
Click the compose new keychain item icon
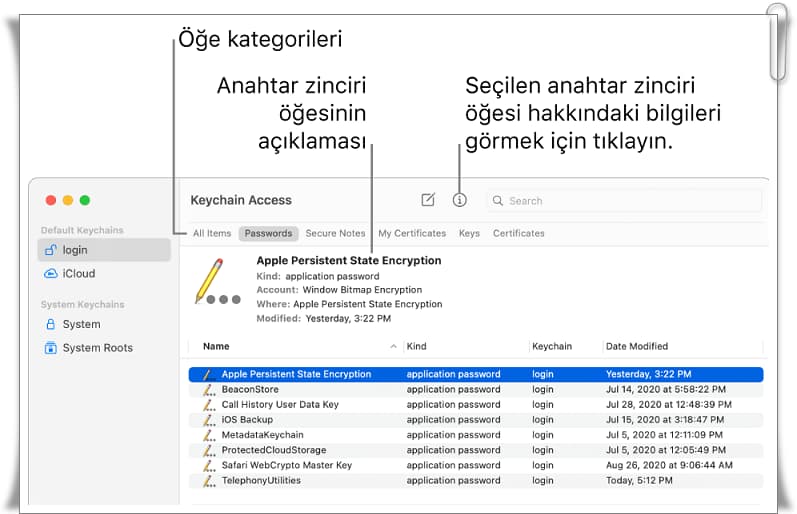click(428, 200)
